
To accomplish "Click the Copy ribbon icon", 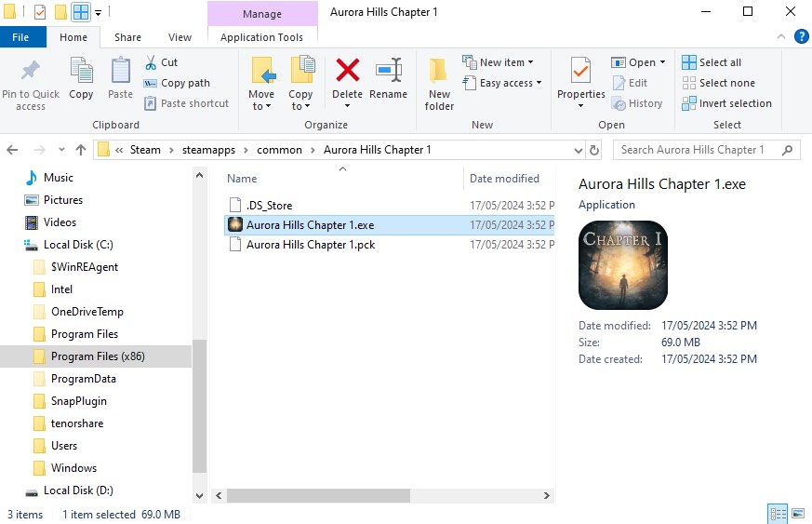I will 81,71.
